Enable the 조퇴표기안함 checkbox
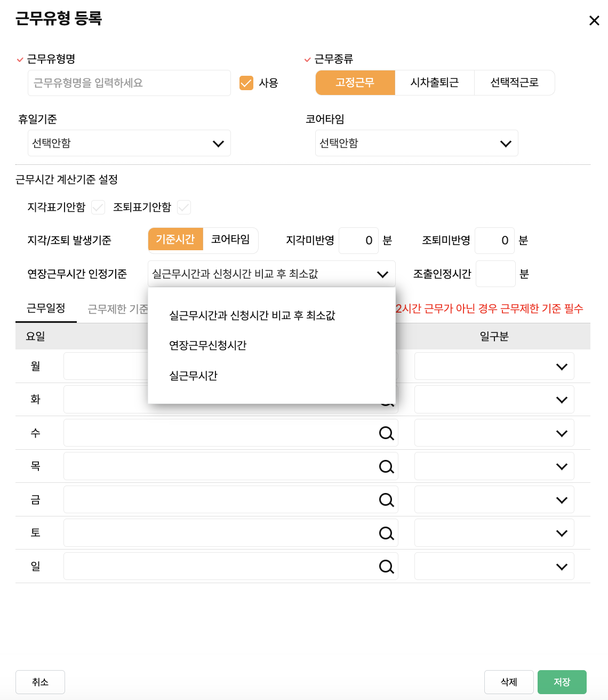Image resolution: width=608 pixels, height=700 pixels. pos(184,208)
